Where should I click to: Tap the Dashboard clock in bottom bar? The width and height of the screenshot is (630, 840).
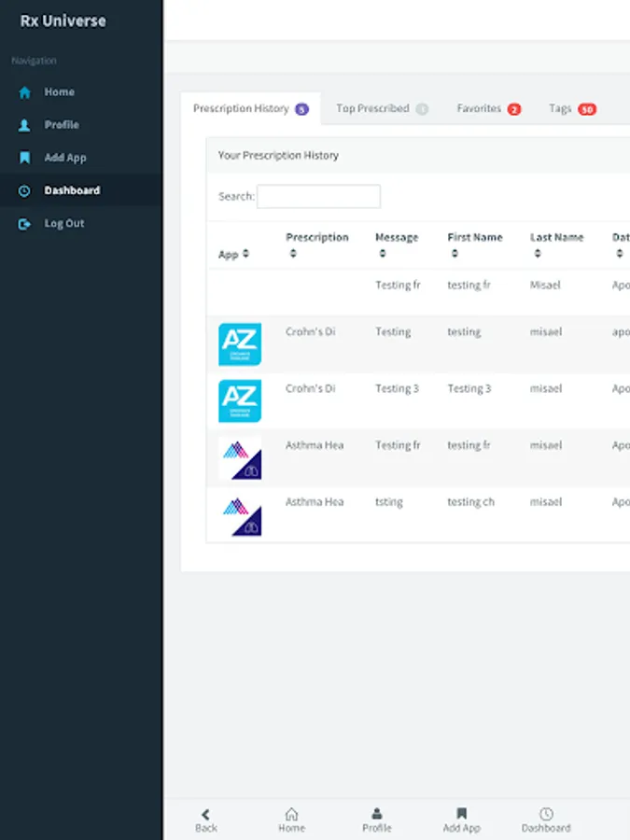tap(546, 814)
